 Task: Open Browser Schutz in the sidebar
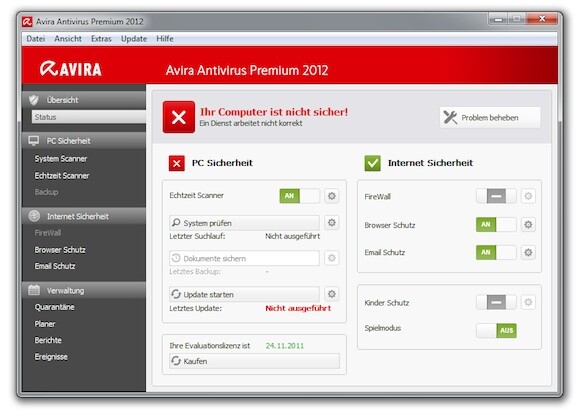click(x=60, y=250)
